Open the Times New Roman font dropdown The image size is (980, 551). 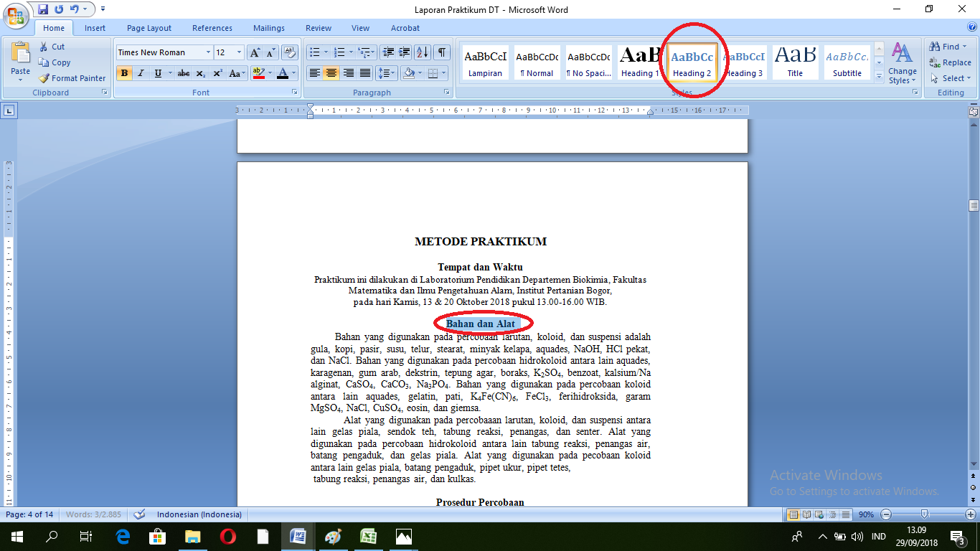click(x=209, y=52)
